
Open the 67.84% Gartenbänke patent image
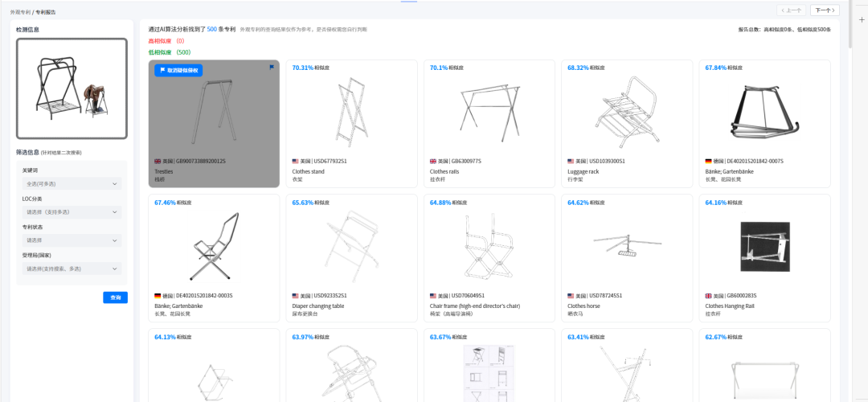pos(765,113)
